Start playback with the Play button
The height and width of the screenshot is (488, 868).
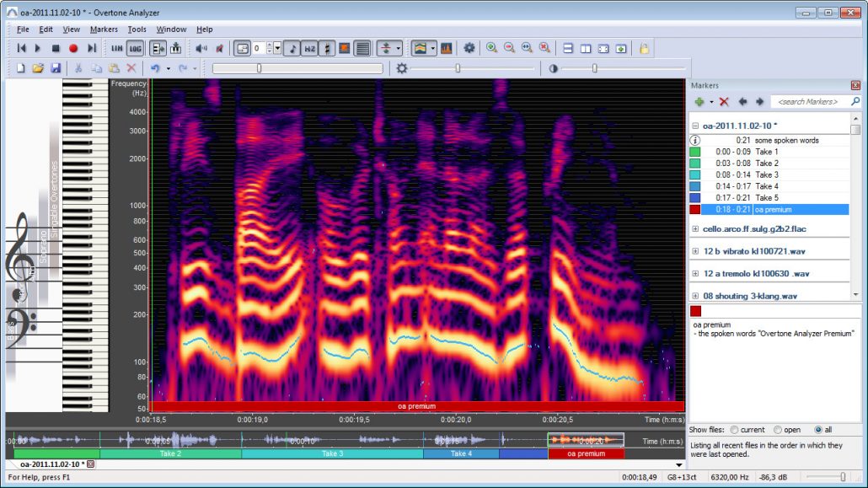coord(37,48)
